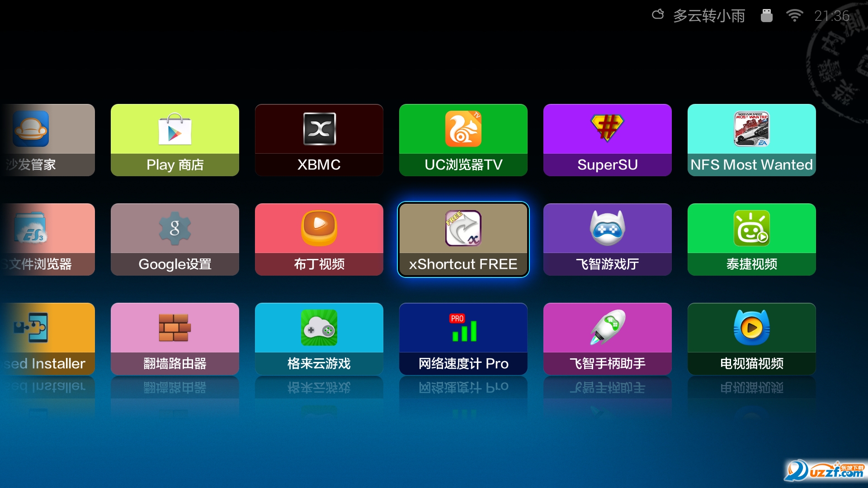Open UC浏览器TV browser app
This screenshot has height=488, width=868.
(x=463, y=140)
